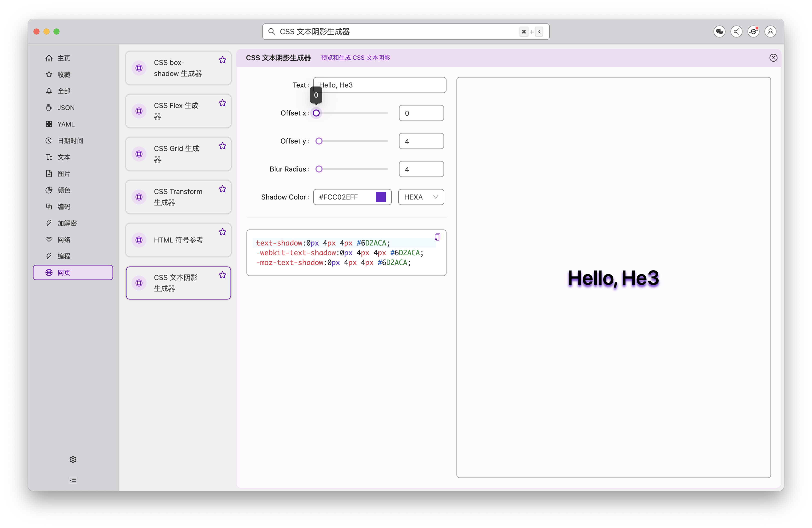Copy the generated text-shadow code
The height and width of the screenshot is (528, 812).
click(437, 237)
